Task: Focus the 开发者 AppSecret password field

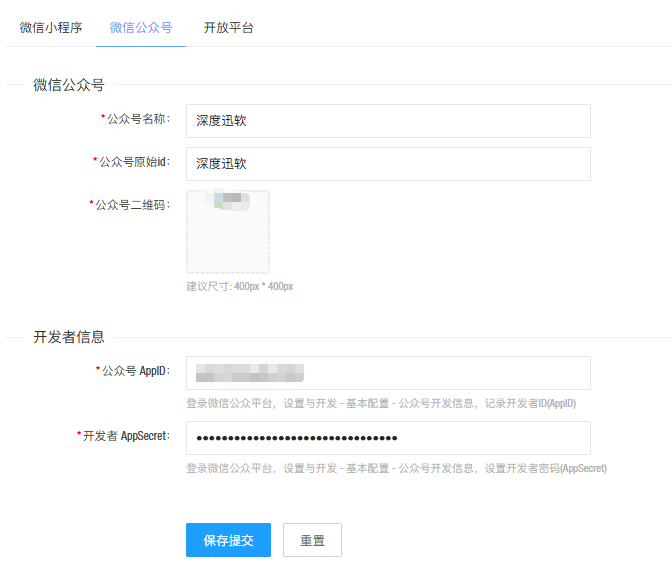Action: coord(388,438)
